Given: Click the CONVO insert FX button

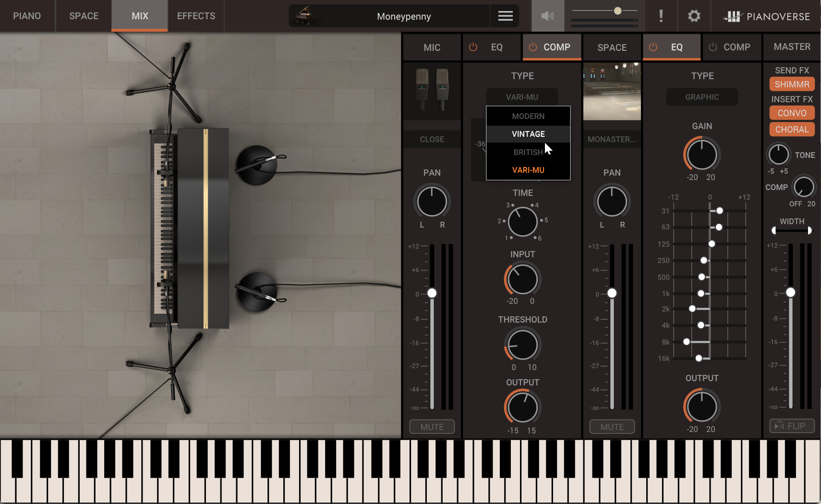Looking at the screenshot, I should tap(792, 113).
